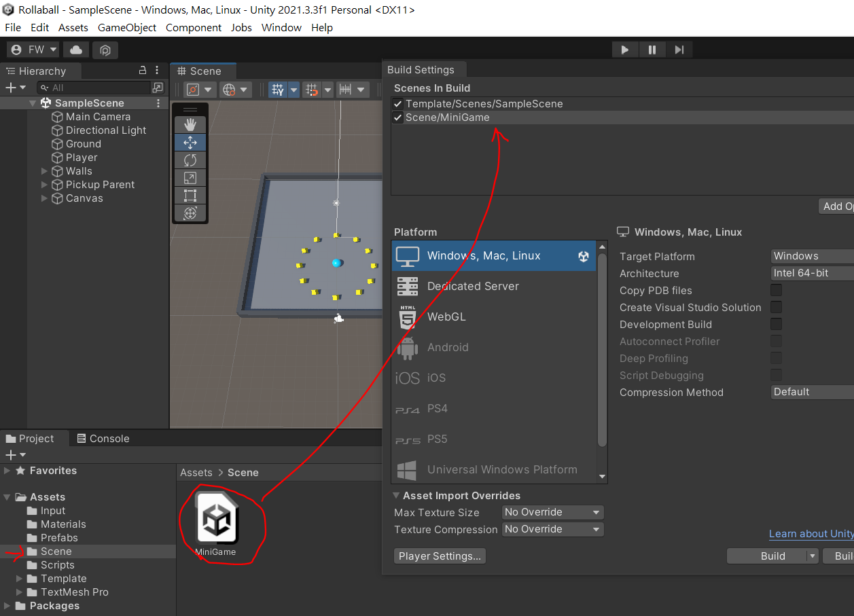The height and width of the screenshot is (616, 854).
Task: Expand Walls in Hierarchy
Action: [45, 171]
